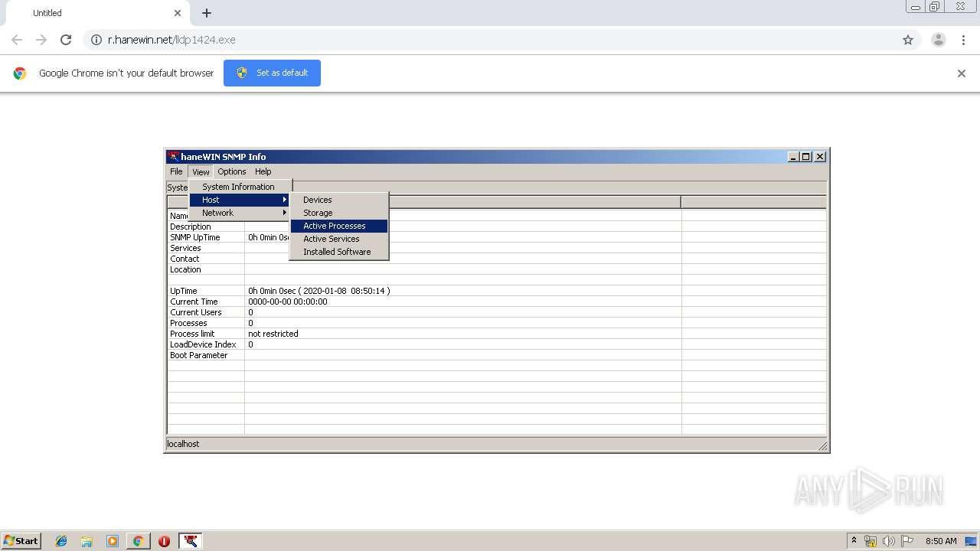Show hidden system tray icons
This screenshot has height=551, width=980.
854,541
